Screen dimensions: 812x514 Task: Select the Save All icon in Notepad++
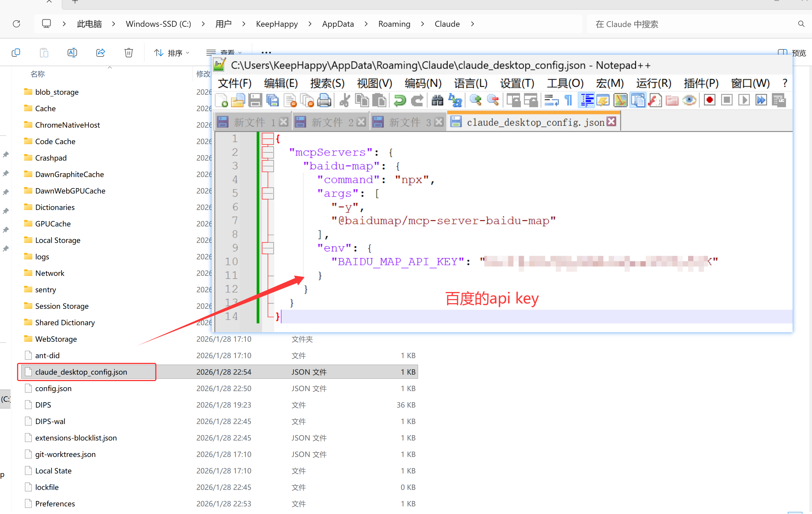pyautogui.click(x=273, y=100)
